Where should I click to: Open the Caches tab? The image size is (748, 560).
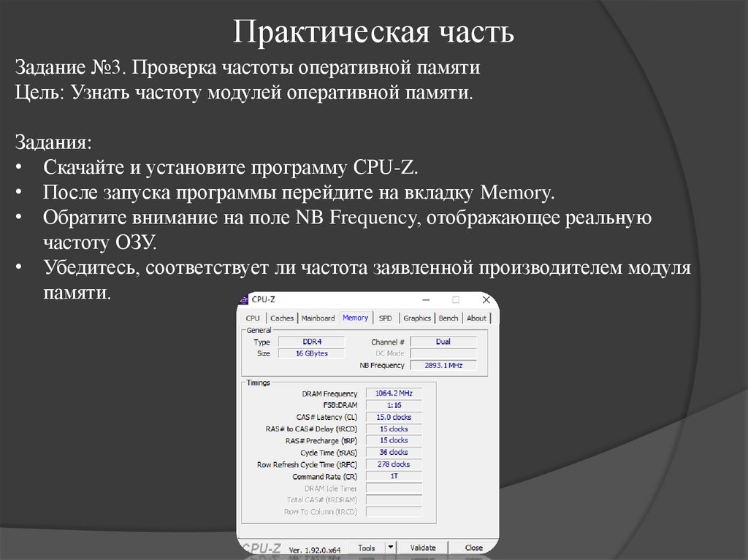coord(282,318)
